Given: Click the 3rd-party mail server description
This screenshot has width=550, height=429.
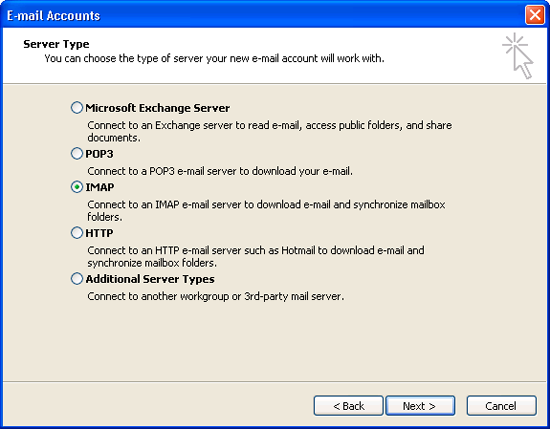Looking at the screenshot, I should coord(216,296).
